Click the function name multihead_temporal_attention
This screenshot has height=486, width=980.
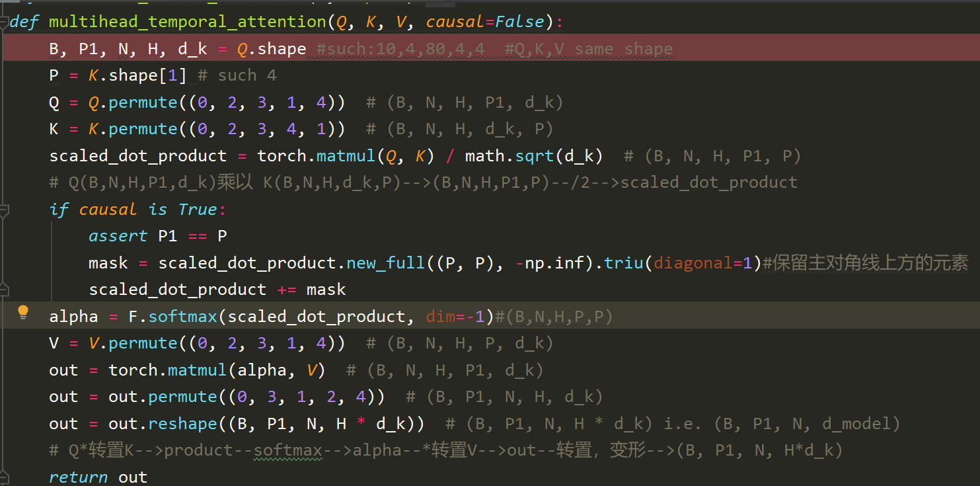point(187,22)
